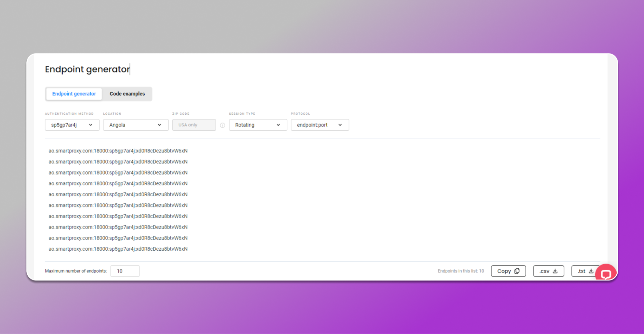
Task: Click the Endpoint generator page heading
Action: (87, 69)
